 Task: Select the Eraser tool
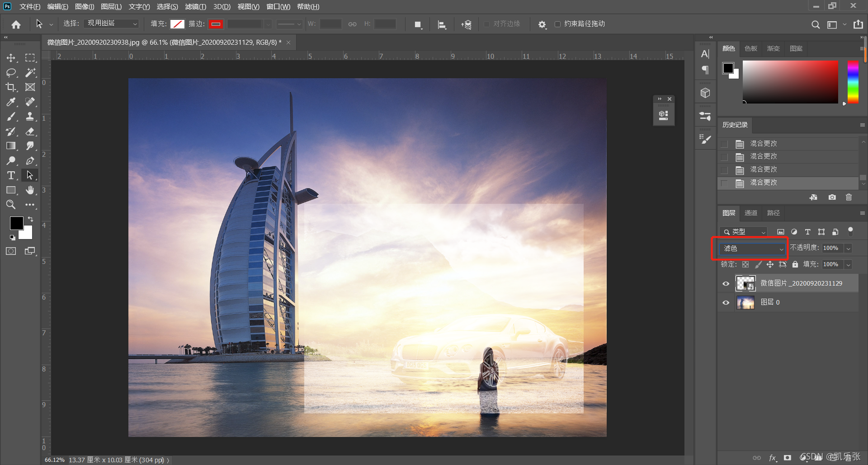(30, 132)
